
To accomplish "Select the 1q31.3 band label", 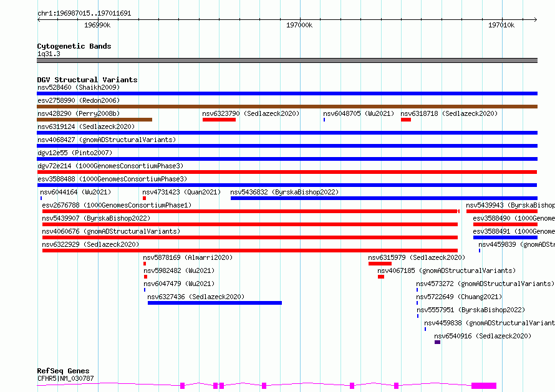I will 49,54.
